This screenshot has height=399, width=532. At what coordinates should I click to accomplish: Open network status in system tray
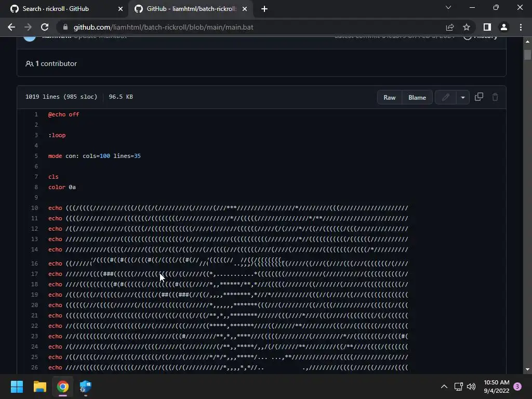pyautogui.click(x=458, y=387)
